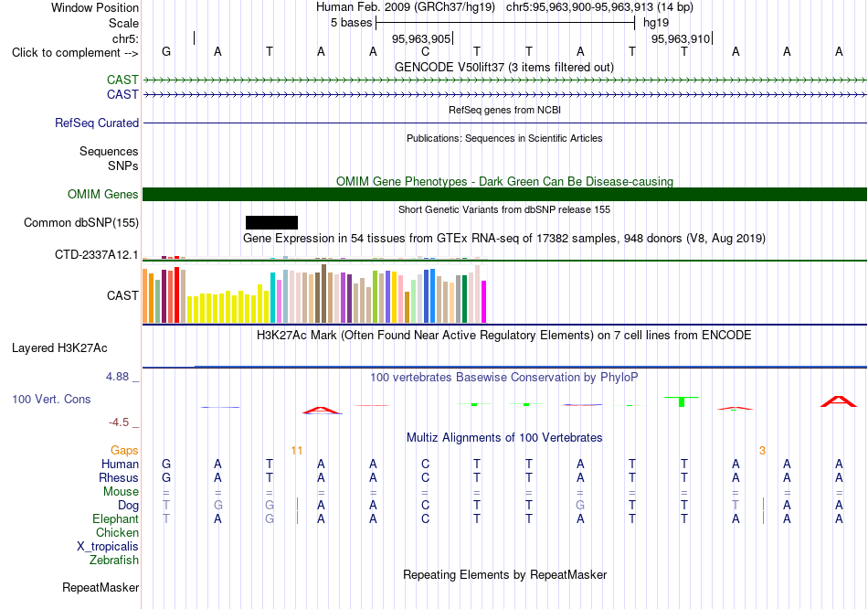Click the dark green OMIM Genes bar

504,194
